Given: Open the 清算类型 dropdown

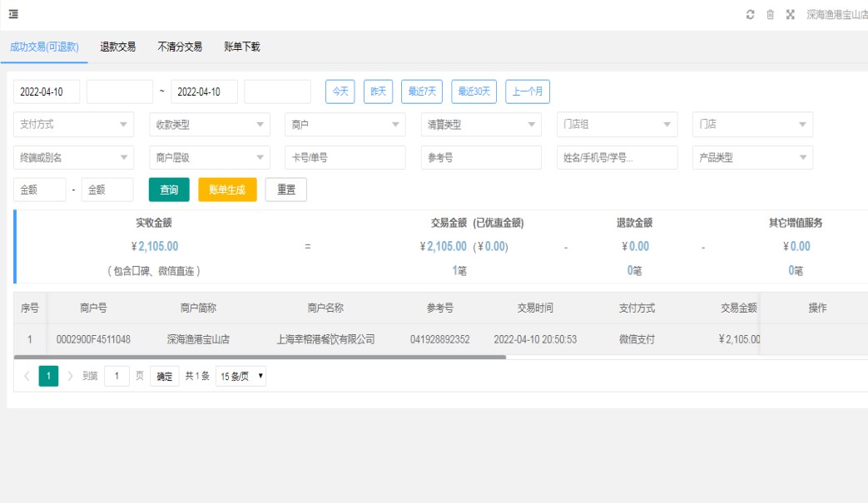Looking at the screenshot, I should coord(480,125).
